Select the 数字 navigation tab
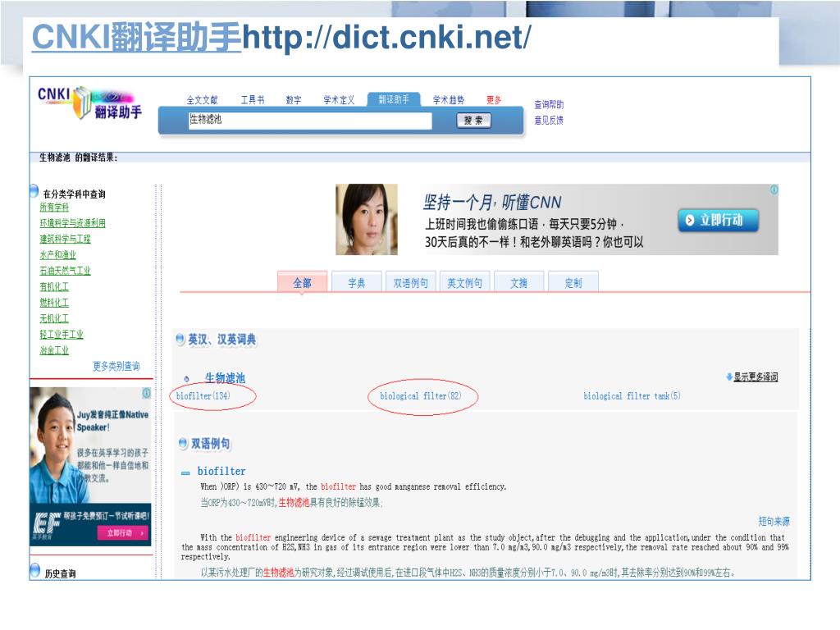The height and width of the screenshot is (630, 840). (x=294, y=99)
